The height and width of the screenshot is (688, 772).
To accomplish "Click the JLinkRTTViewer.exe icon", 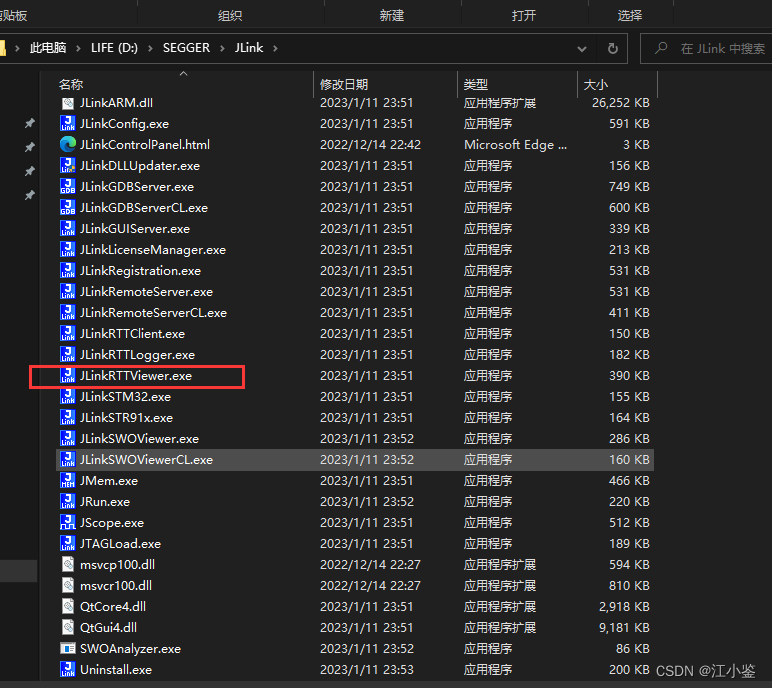I will pyautogui.click(x=67, y=376).
